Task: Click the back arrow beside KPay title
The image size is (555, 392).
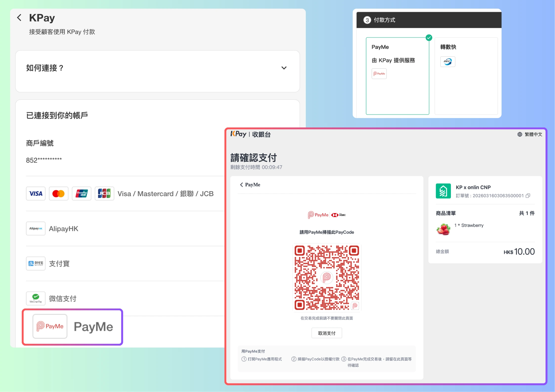Action: tap(19, 18)
